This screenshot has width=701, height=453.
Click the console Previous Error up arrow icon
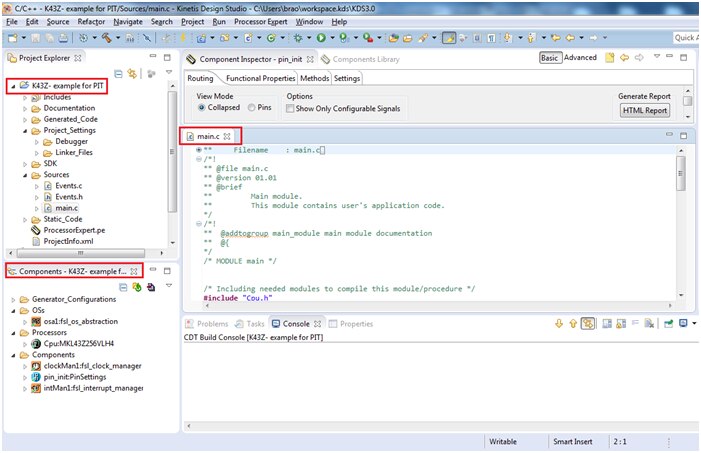click(x=573, y=324)
